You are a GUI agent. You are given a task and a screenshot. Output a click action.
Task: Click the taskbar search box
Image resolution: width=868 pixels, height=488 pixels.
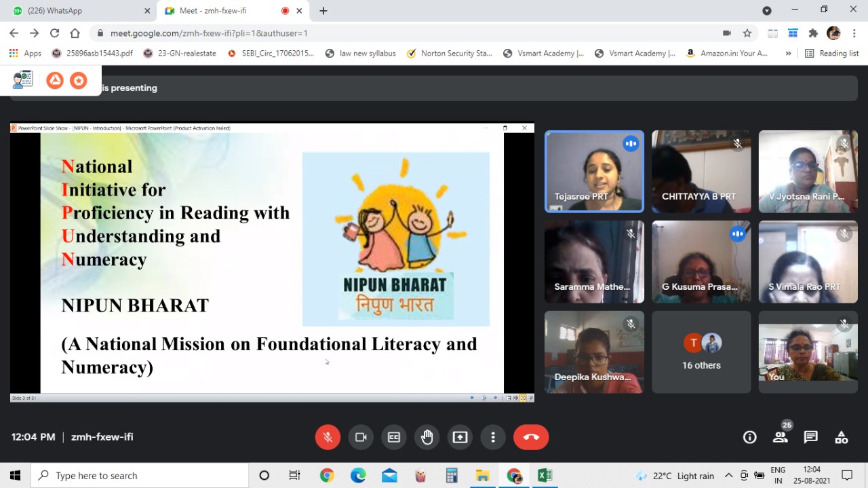coord(140,476)
